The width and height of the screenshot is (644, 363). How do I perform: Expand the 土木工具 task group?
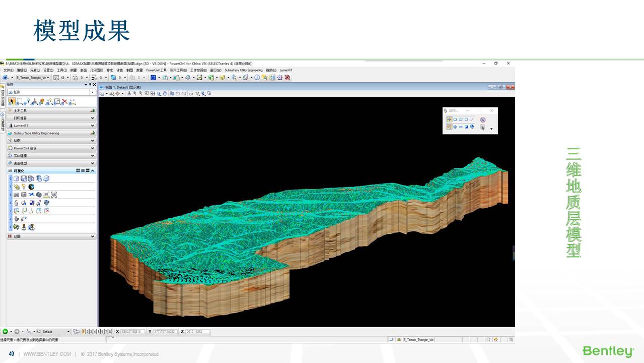coord(51,110)
